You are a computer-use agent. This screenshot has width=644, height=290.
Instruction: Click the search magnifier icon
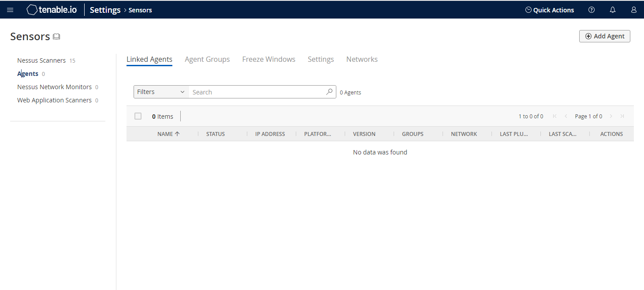[x=329, y=92]
